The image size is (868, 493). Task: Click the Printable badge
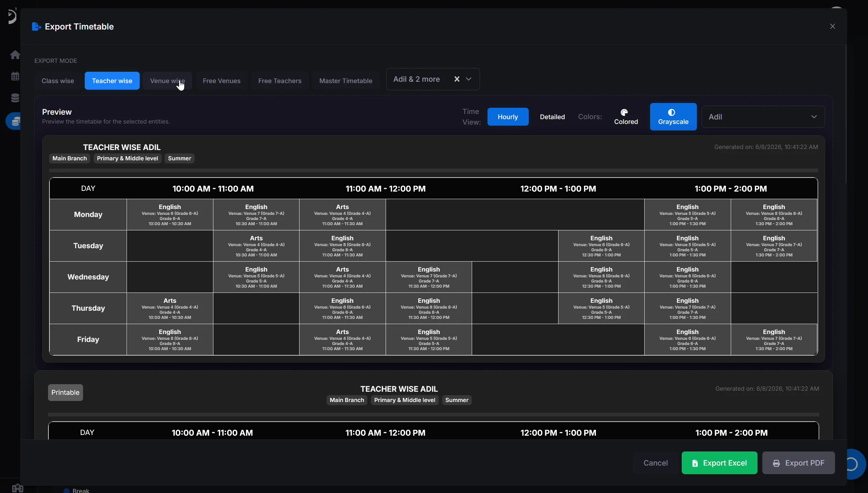click(x=65, y=392)
